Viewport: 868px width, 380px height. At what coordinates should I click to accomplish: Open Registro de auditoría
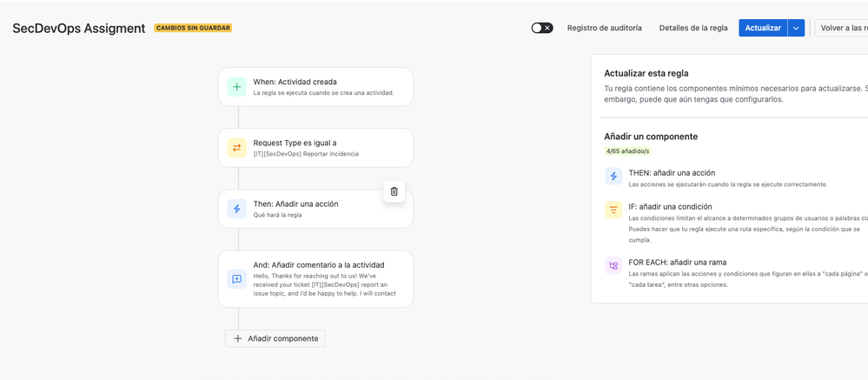[x=605, y=28]
